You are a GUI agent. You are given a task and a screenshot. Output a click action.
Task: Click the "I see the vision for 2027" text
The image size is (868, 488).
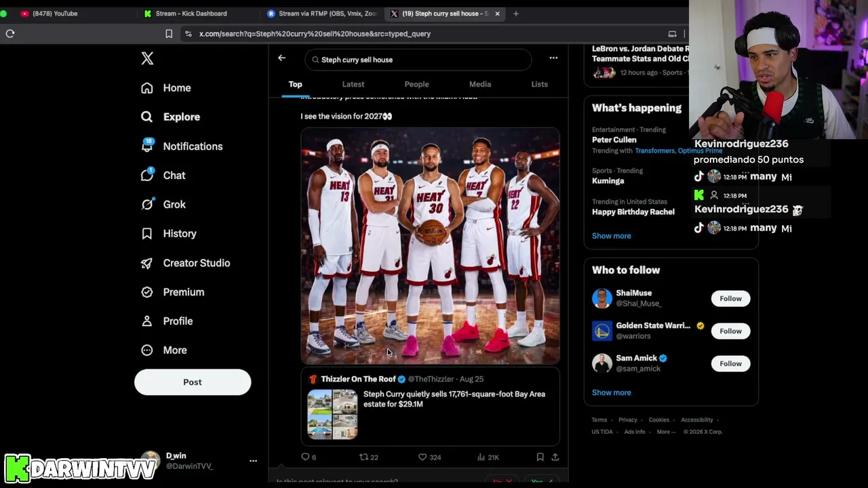point(346,117)
